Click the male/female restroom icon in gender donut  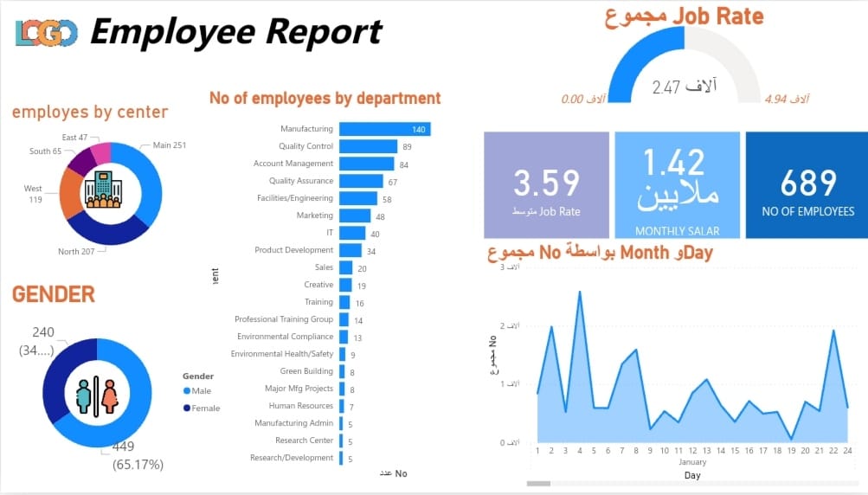97,393
